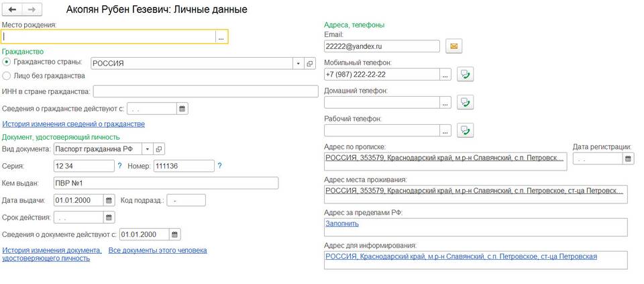
Task: Click question mark next to Серия
Action: click(x=120, y=166)
